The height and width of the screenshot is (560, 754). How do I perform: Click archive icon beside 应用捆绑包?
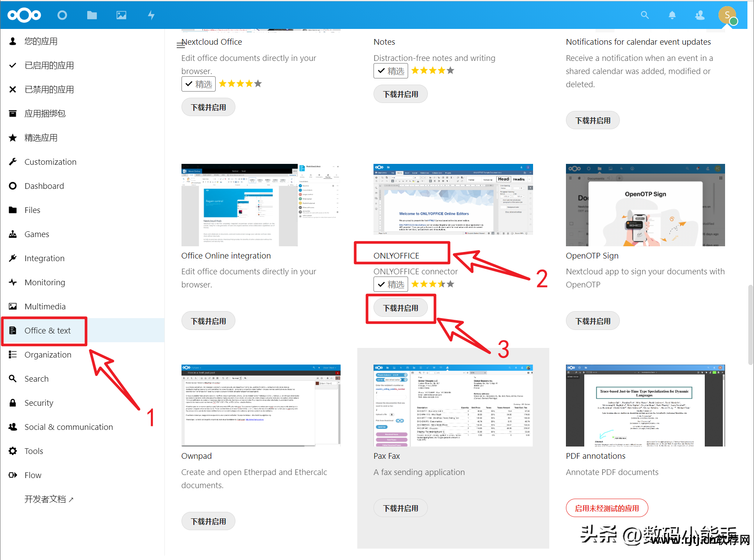pyautogui.click(x=13, y=113)
